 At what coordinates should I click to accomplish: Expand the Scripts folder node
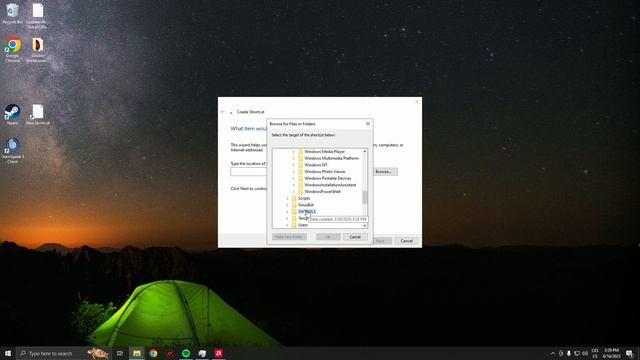coord(287,198)
